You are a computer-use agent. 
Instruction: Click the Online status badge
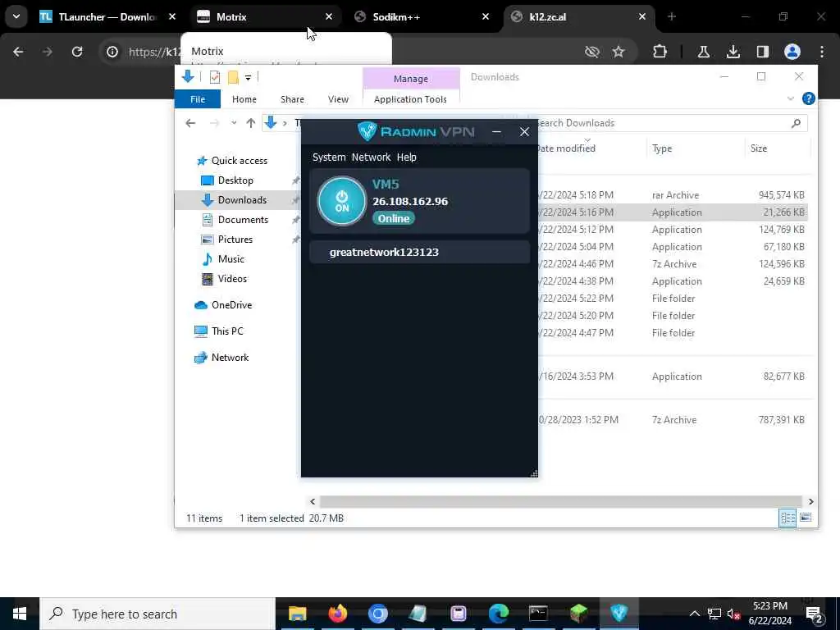click(x=394, y=218)
